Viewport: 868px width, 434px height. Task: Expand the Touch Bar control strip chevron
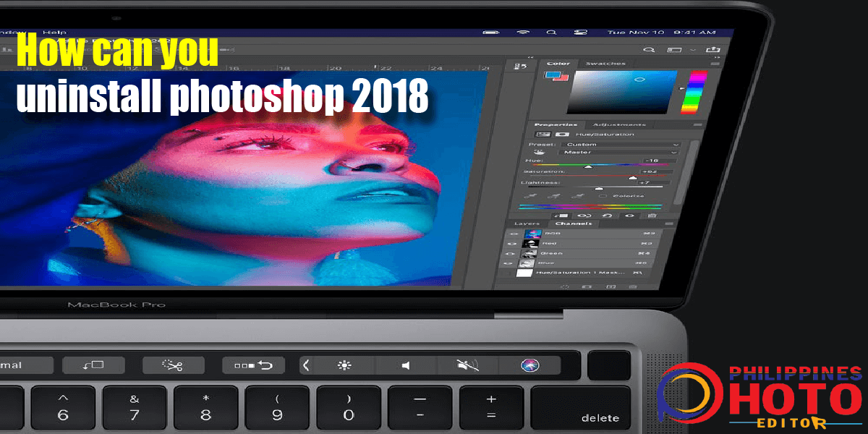pos(306,365)
